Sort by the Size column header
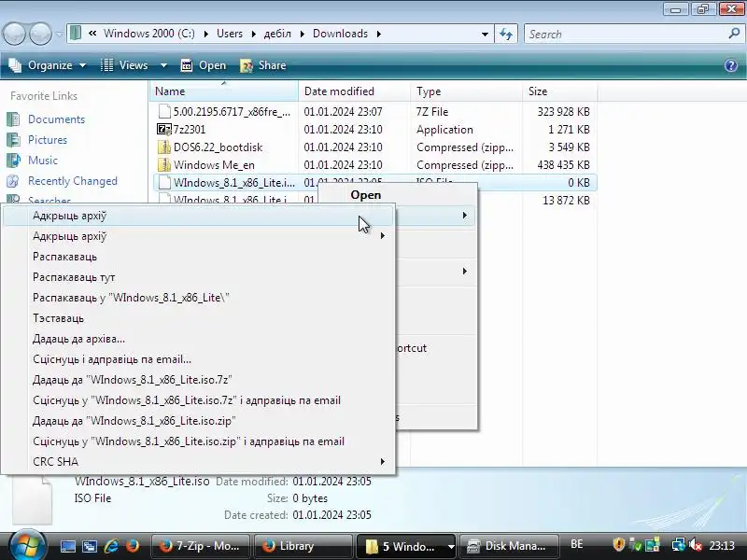Image resolution: width=747 pixels, height=560 pixels. coord(559,91)
